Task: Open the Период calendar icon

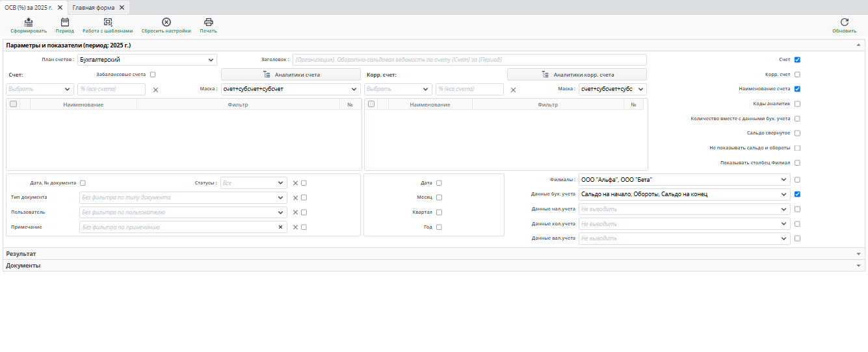Action: tap(64, 23)
